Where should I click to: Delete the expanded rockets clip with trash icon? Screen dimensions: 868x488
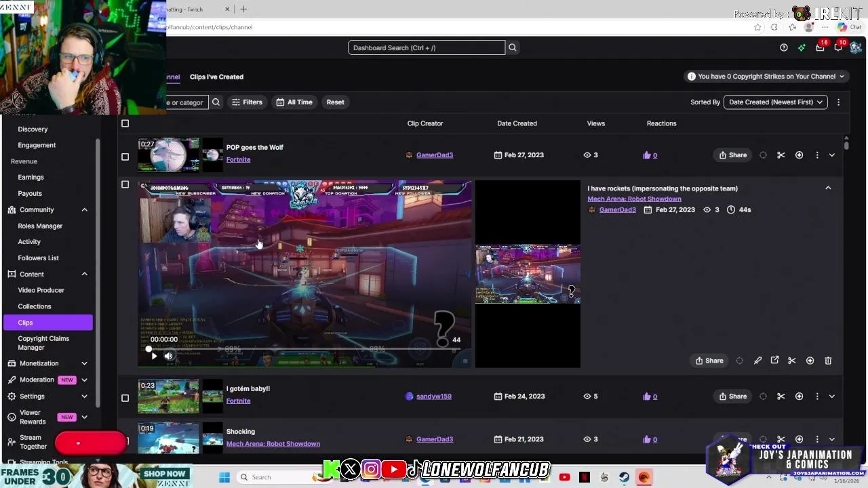828,361
